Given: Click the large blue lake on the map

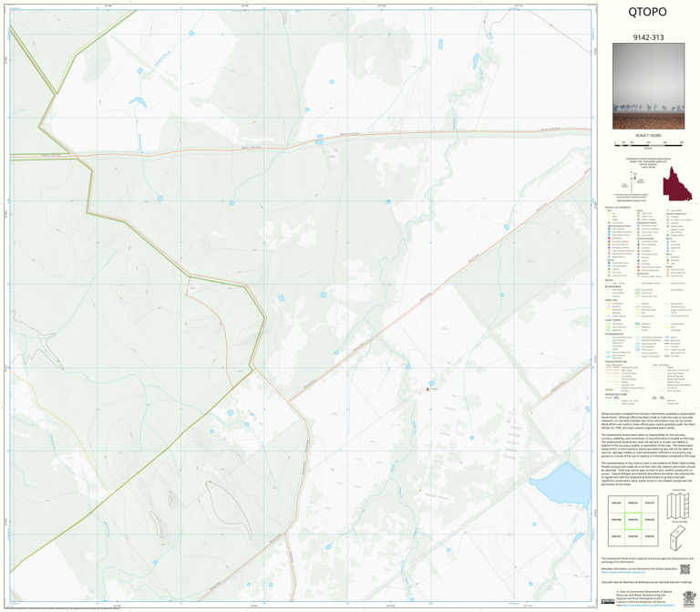Looking at the screenshot, I should pos(562,485).
